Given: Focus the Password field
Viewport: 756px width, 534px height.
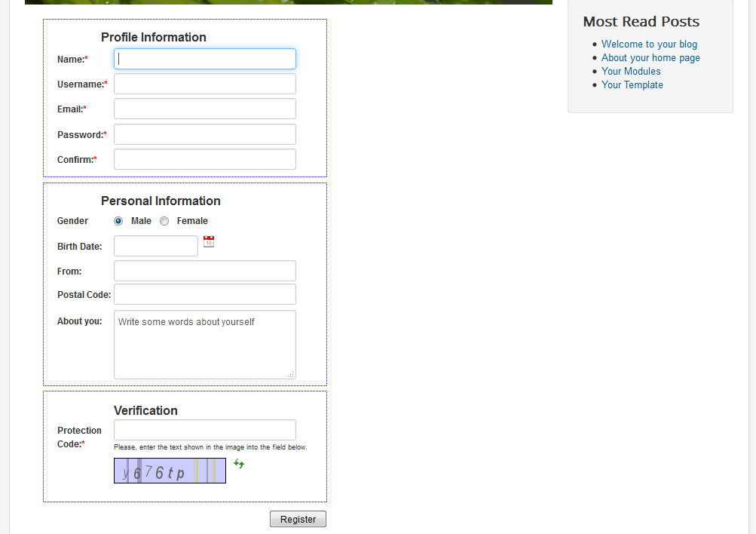Looking at the screenshot, I should coord(205,134).
